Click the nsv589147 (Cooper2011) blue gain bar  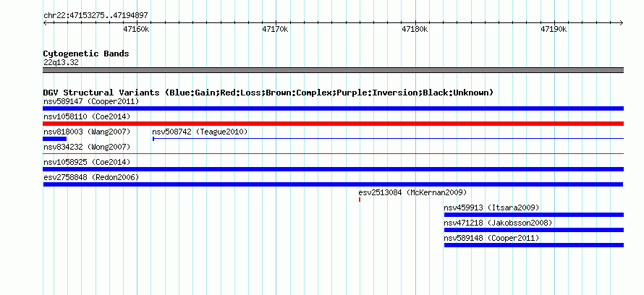click(x=333, y=108)
